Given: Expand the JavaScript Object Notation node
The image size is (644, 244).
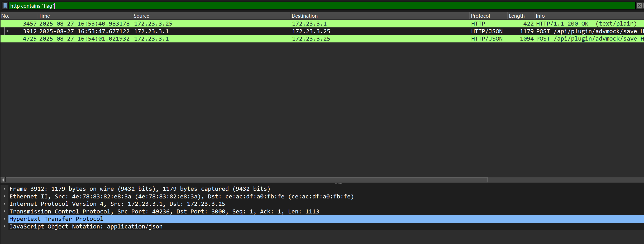Looking at the screenshot, I should click(x=4, y=226).
